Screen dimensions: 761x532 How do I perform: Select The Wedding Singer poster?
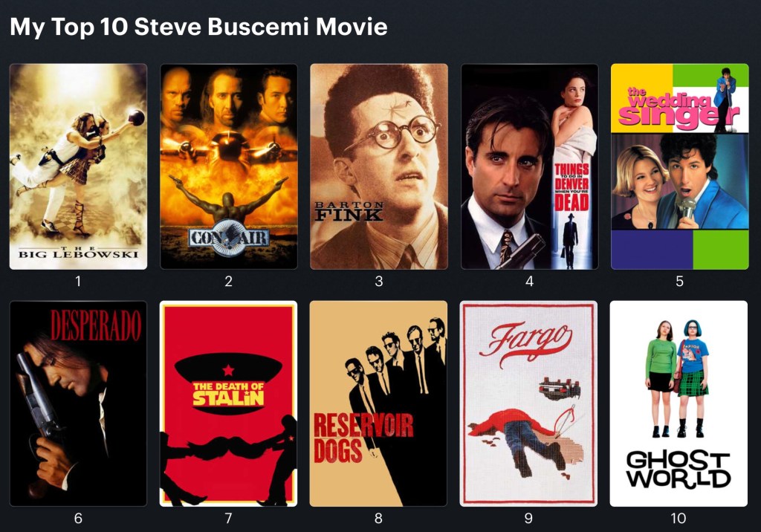coord(679,166)
